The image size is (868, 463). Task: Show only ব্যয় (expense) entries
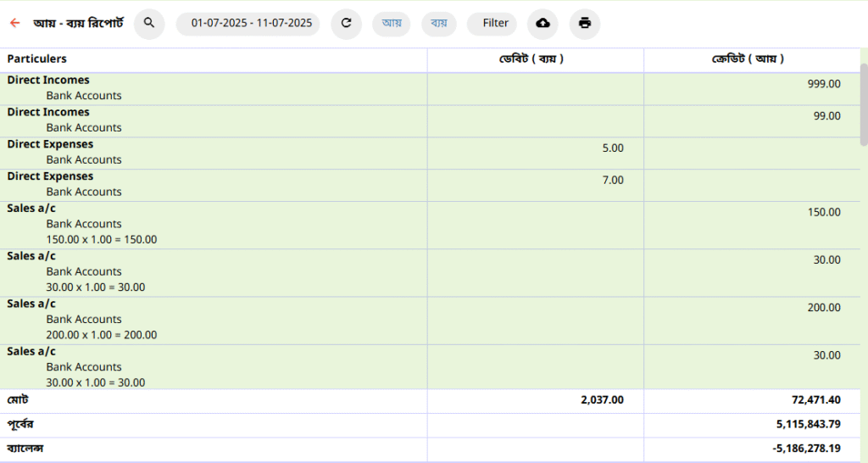click(x=439, y=23)
